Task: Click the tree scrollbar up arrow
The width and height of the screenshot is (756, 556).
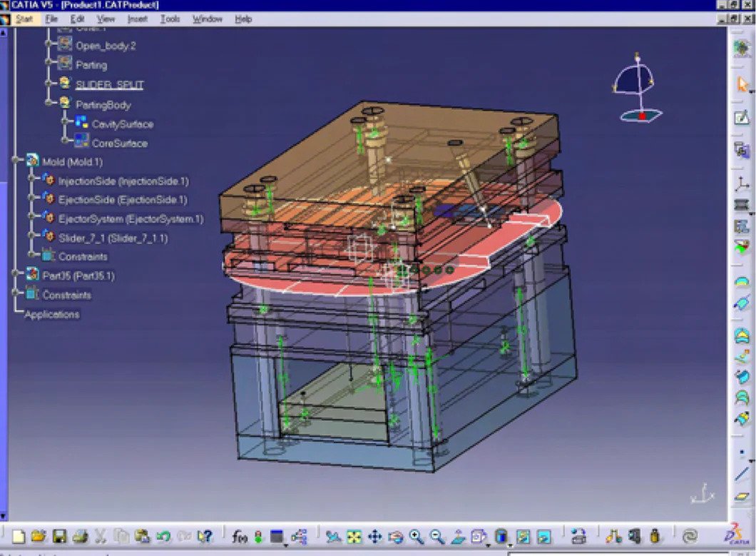Action: pyautogui.click(x=3, y=33)
